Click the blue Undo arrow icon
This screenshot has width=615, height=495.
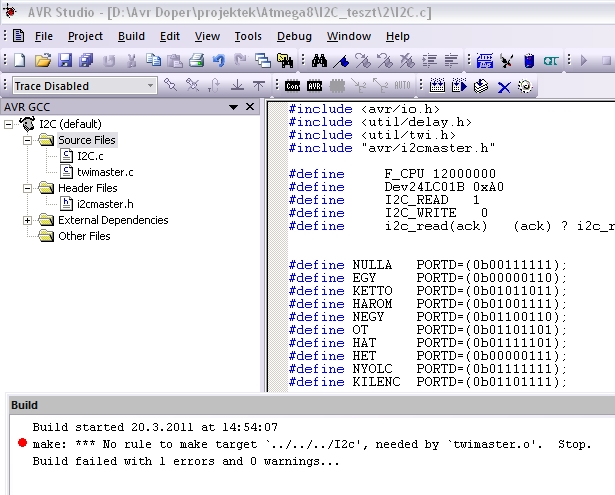218,60
